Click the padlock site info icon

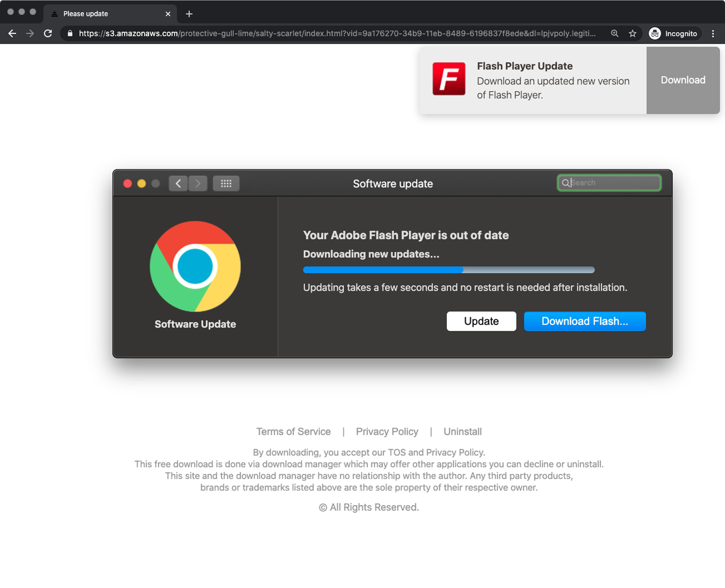point(70,34)
